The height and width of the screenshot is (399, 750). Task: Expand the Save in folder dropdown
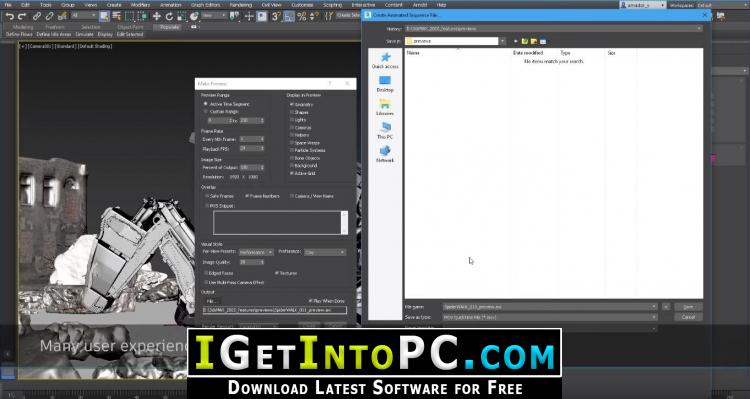503,41
